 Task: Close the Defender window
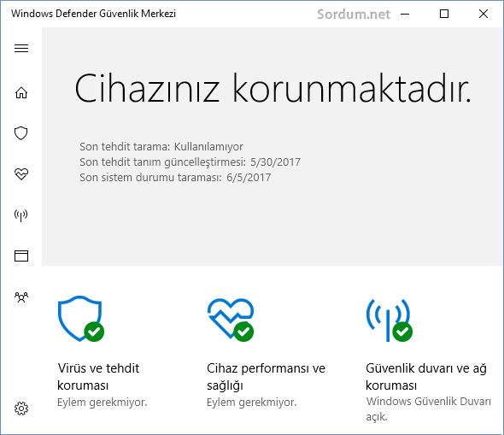point(483,14)
